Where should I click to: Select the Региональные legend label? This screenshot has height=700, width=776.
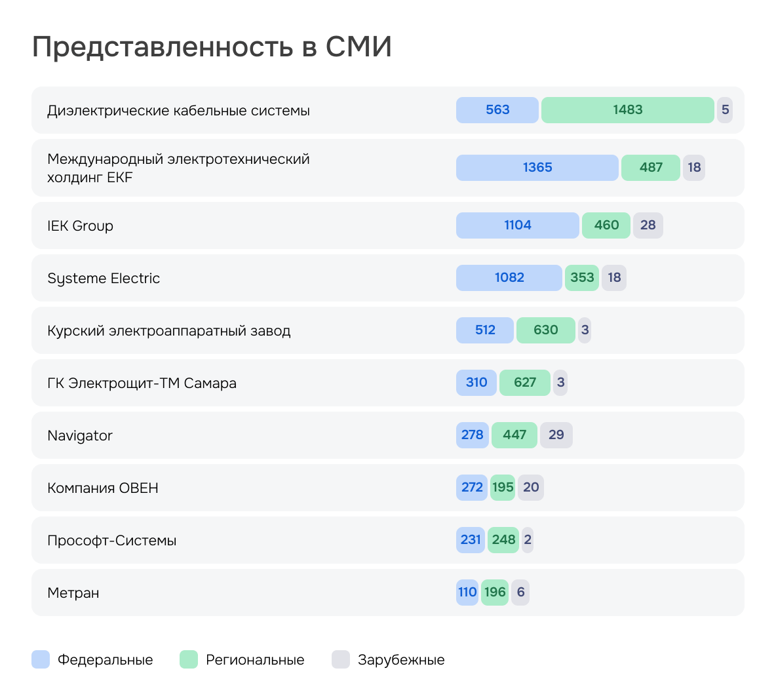click(255, 660)
